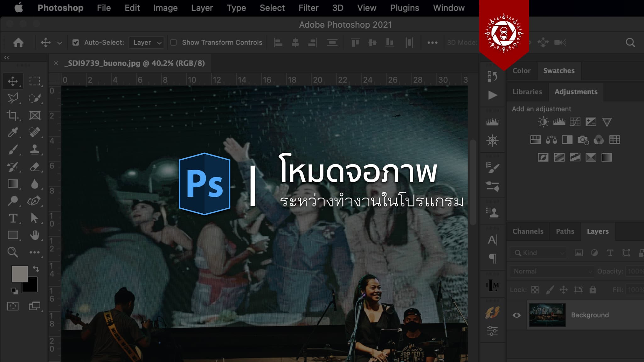Click the background color swatch
Viewport: 644px width, 362px height.
(x=33, y=288)
